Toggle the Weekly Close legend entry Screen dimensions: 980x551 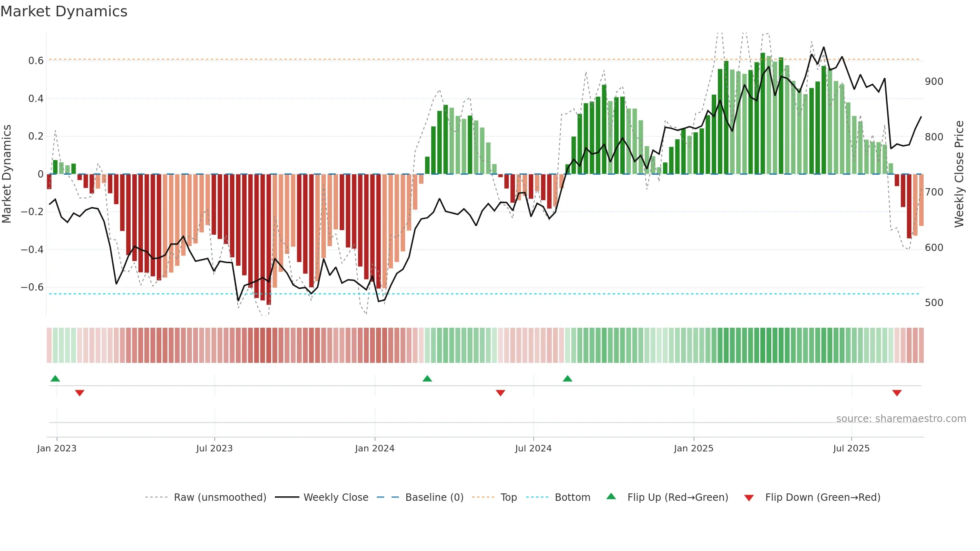[322, 497]
